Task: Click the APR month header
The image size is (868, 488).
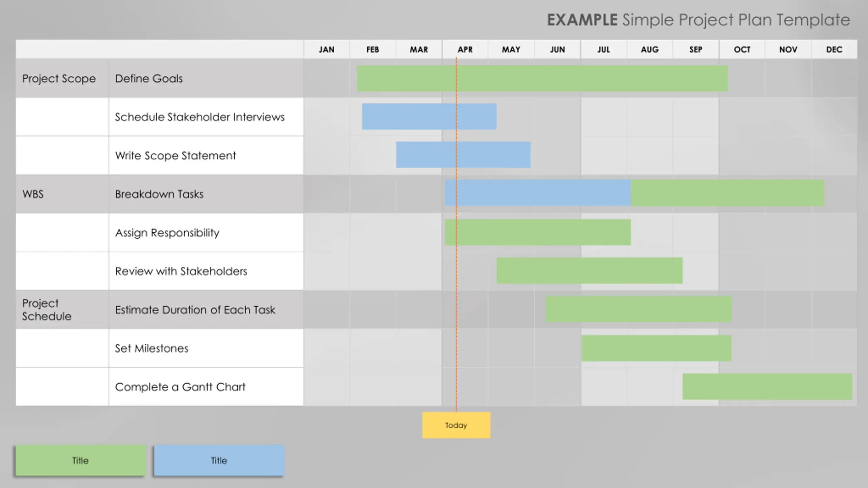Action: click(465, 49)
